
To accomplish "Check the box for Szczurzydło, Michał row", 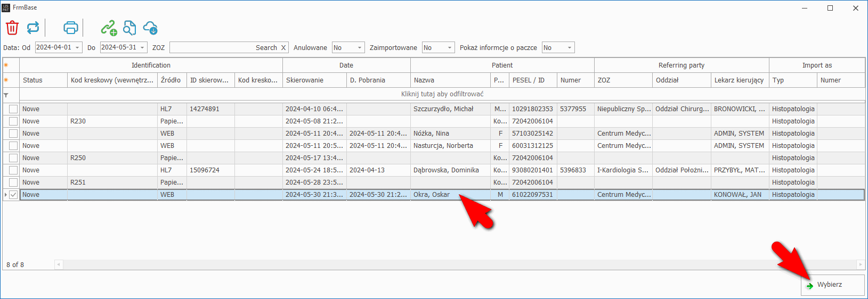I will point(13,109).
